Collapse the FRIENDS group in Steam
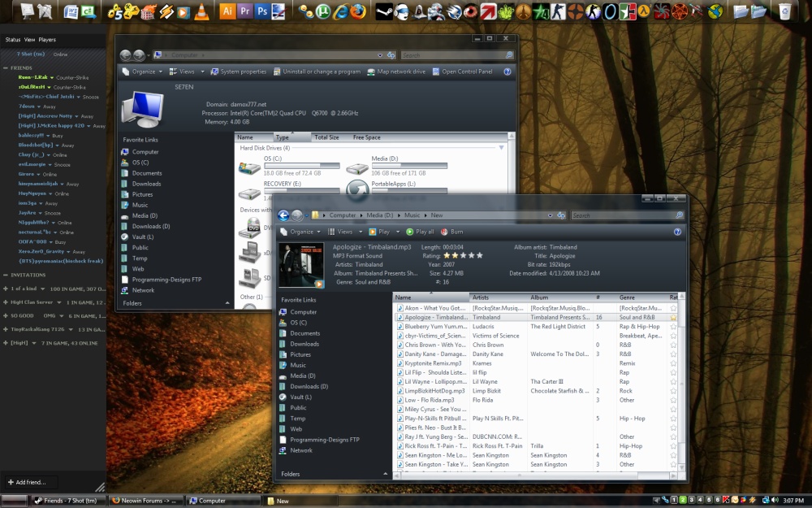This screenshot has height=508, width=812. pyautogui.click(x=6, y=67)
